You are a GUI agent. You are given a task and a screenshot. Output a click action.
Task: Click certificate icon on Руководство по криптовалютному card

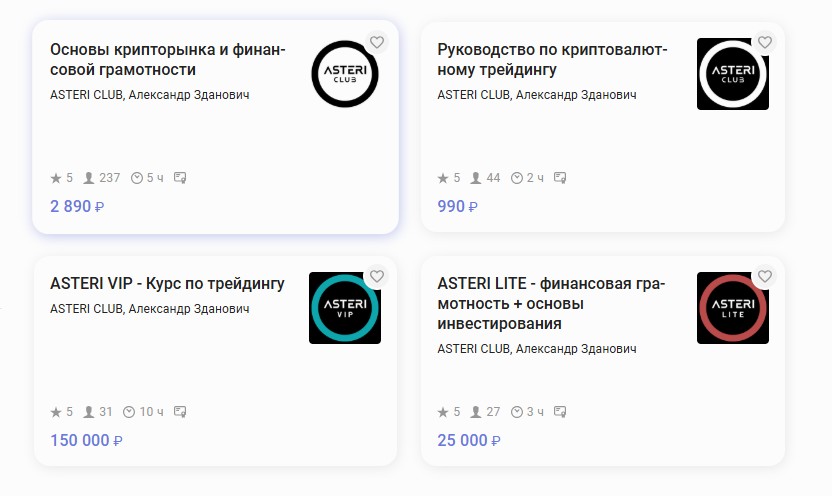coord(561,178)
